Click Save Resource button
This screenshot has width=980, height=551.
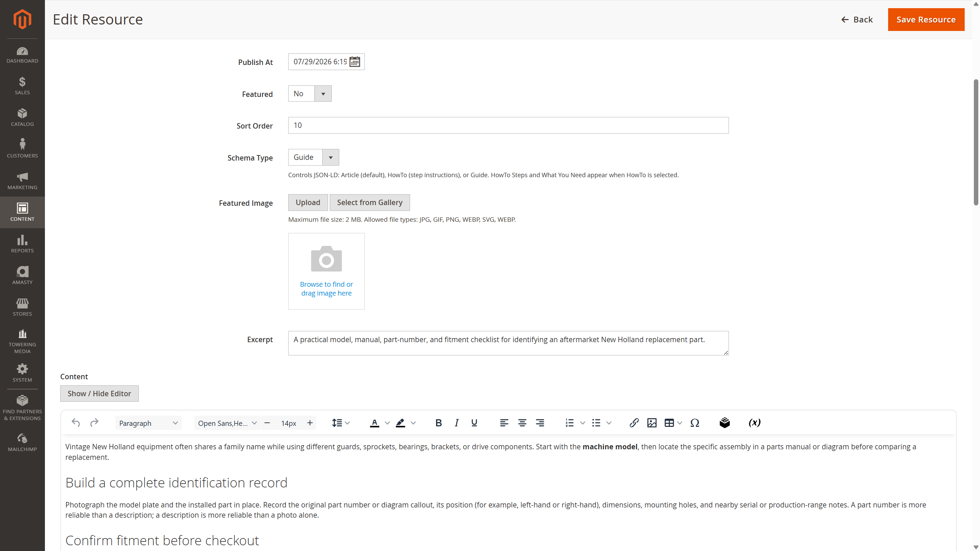[926, 19]
